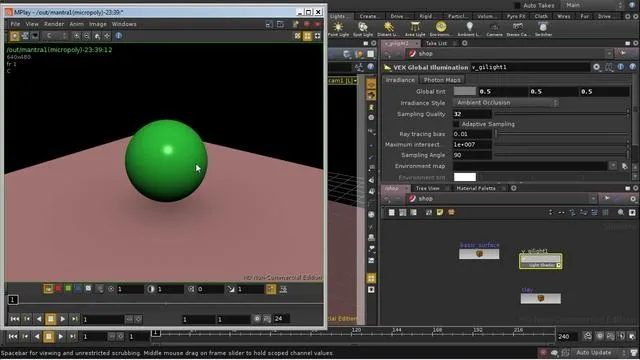The height and width of the screenshot is (360, 640).
Task: Open the Tree View tab
Action: [x=427, y=188]
